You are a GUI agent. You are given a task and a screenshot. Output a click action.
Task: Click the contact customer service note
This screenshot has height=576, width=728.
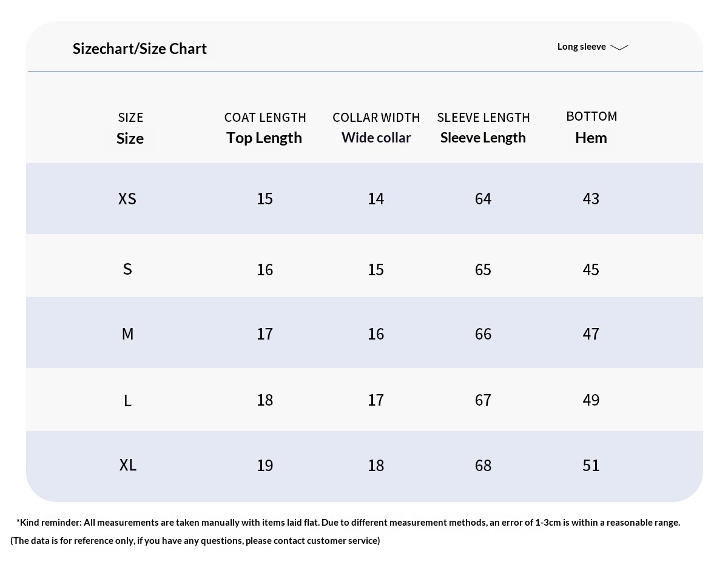click(x=195, y=541)
